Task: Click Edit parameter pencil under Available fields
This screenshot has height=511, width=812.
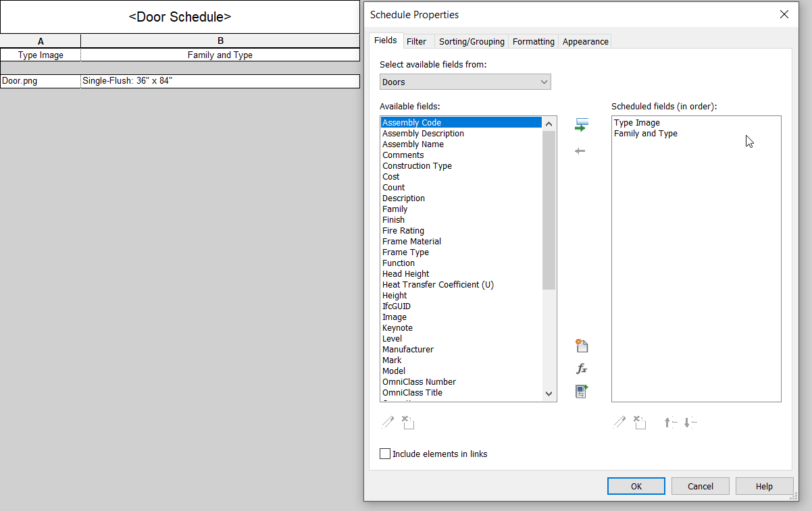Action: pos(388,423)
